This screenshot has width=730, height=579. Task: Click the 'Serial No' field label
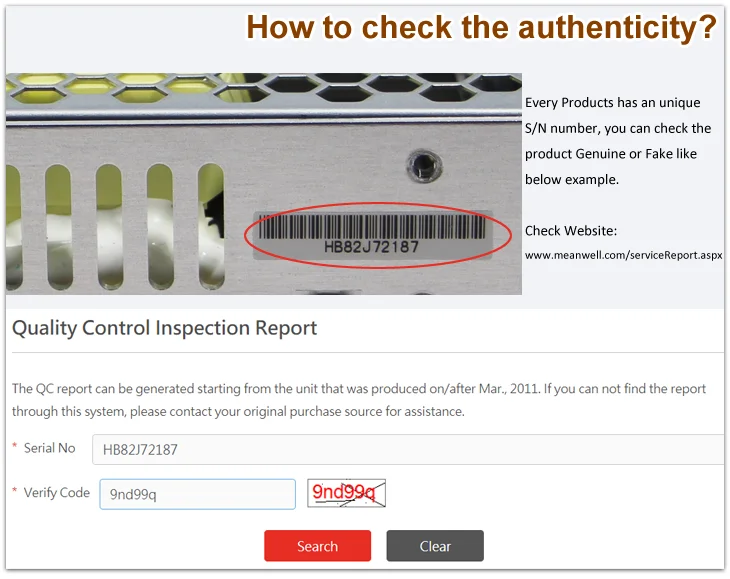(x=49, y=448)
